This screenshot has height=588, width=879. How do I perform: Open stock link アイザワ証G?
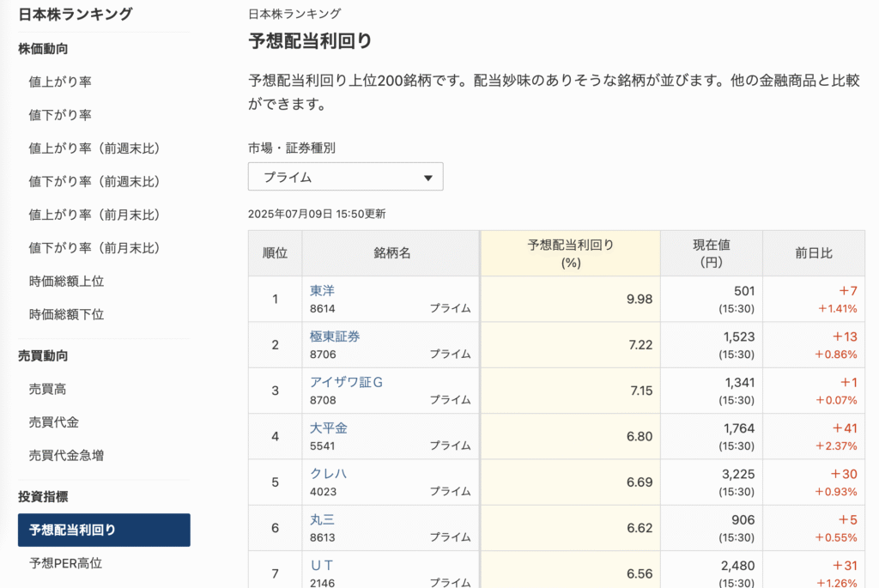[x=347, y=382]
